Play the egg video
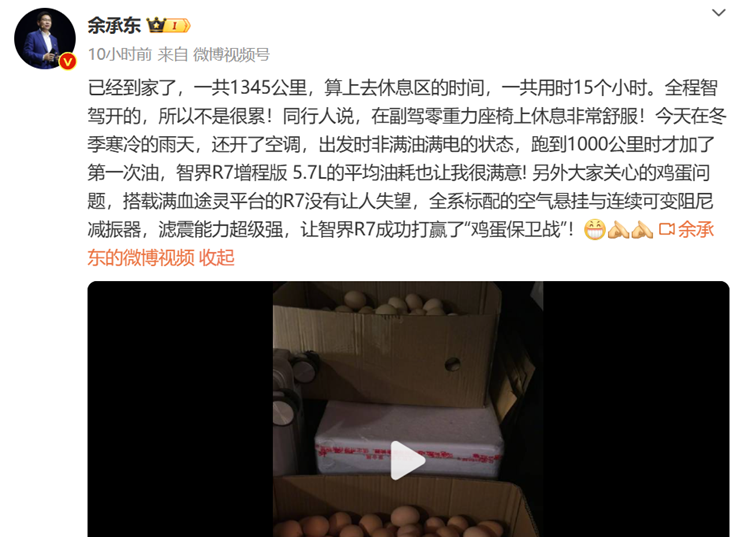 coord(408,460)
